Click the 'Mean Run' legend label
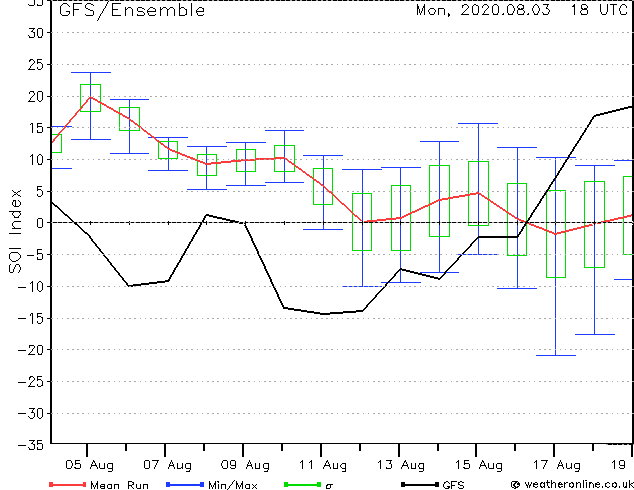The image size is (634, 490). tap(120, 485)
